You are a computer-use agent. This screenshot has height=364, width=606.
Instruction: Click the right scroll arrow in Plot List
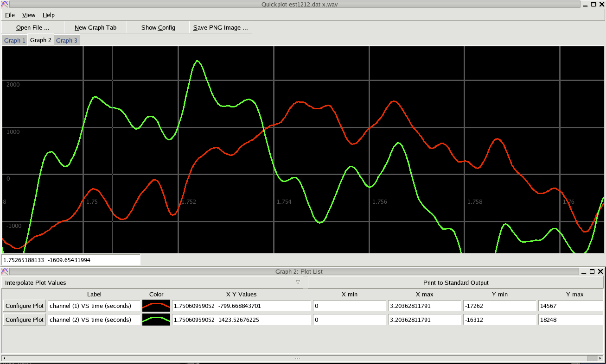[x=601, y=358]
